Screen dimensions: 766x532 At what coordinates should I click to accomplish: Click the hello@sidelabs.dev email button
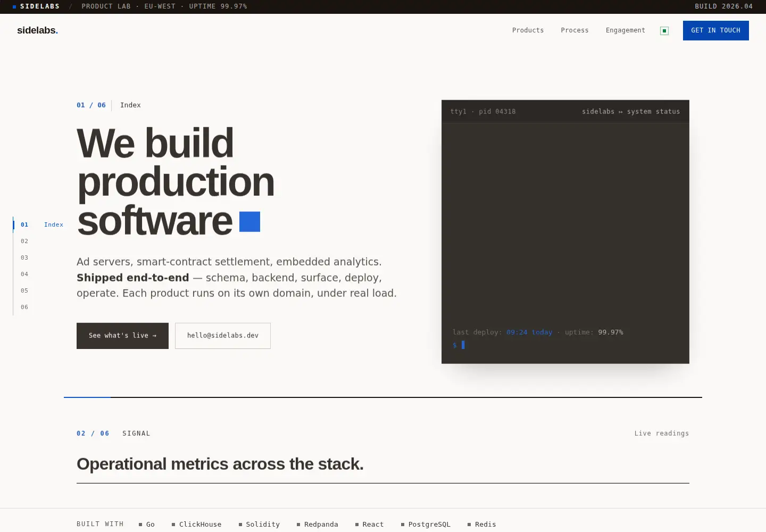[223, 336]
